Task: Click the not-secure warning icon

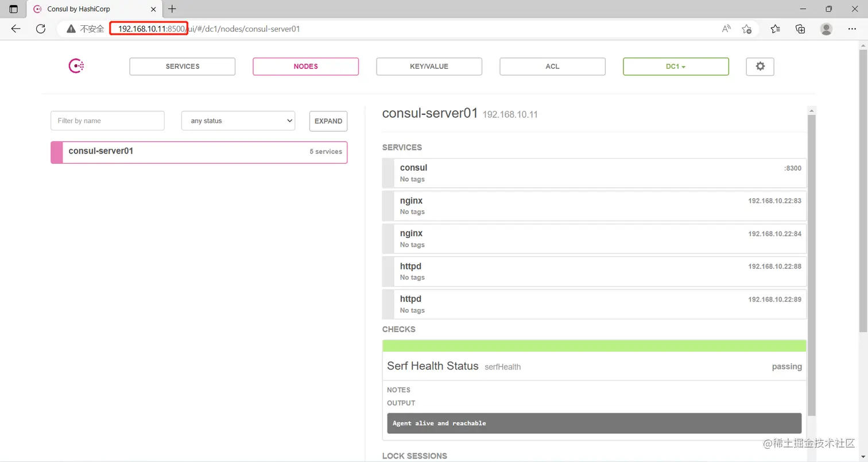Action: pos(71,29)
